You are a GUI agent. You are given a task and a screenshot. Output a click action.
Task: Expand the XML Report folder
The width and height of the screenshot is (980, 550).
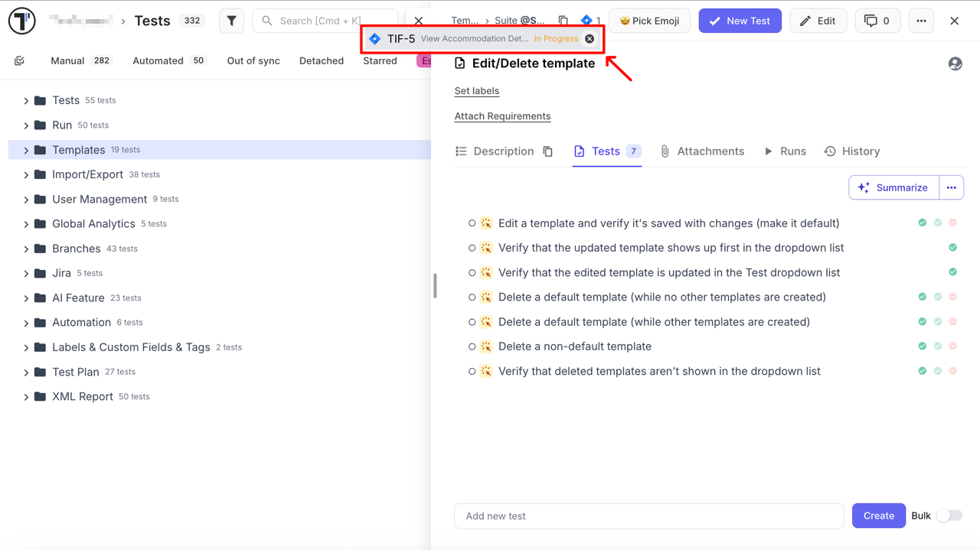tap(25, 396)
